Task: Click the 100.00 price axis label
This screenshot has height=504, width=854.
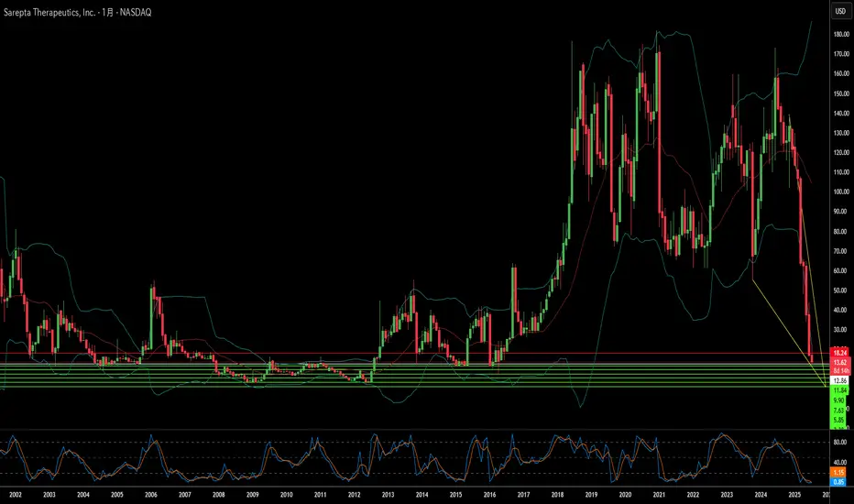Action: point(841,192)
